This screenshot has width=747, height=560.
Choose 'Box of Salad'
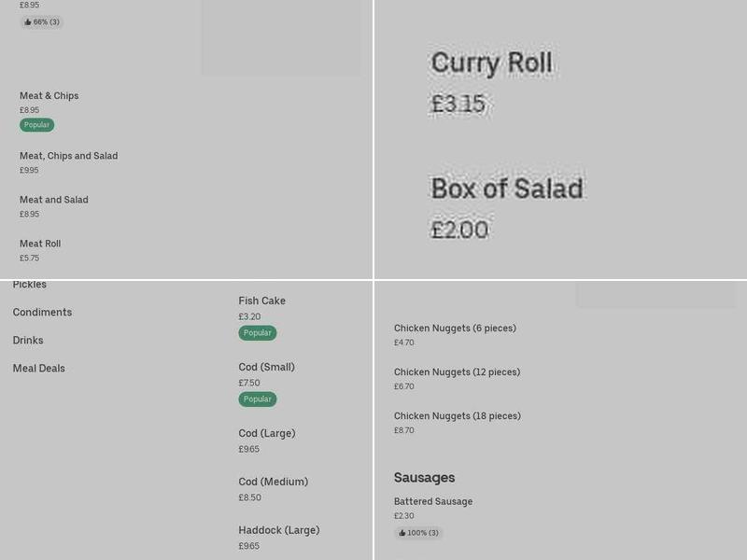coord(508,188)
